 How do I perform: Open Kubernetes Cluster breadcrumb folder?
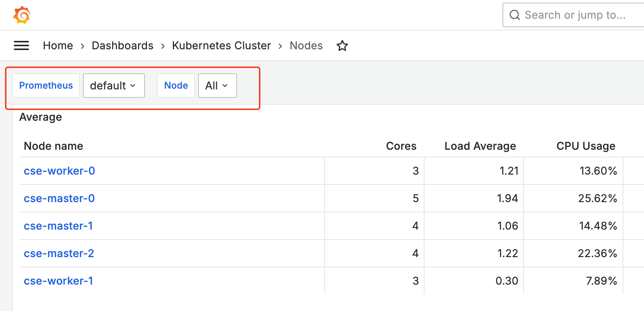221,45
